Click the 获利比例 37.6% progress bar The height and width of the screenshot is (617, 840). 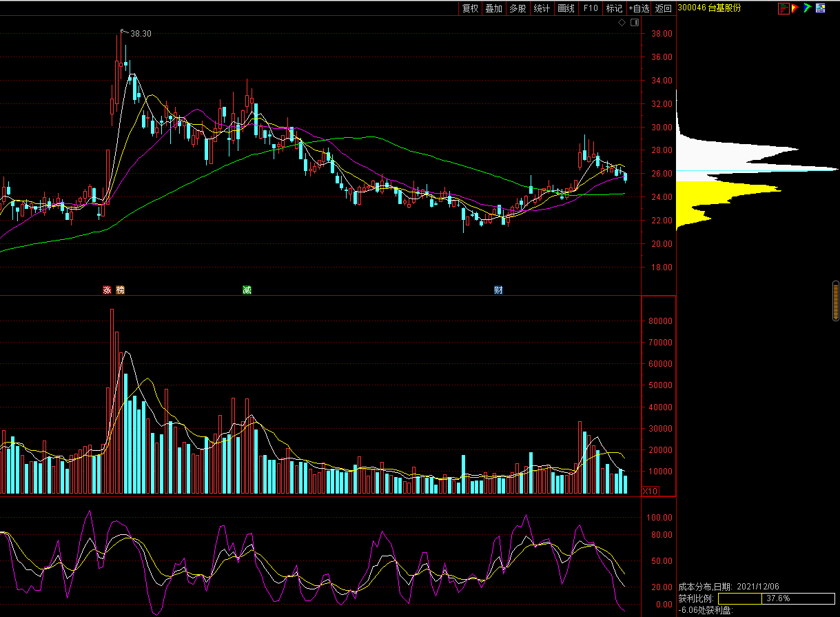(775, 598)
